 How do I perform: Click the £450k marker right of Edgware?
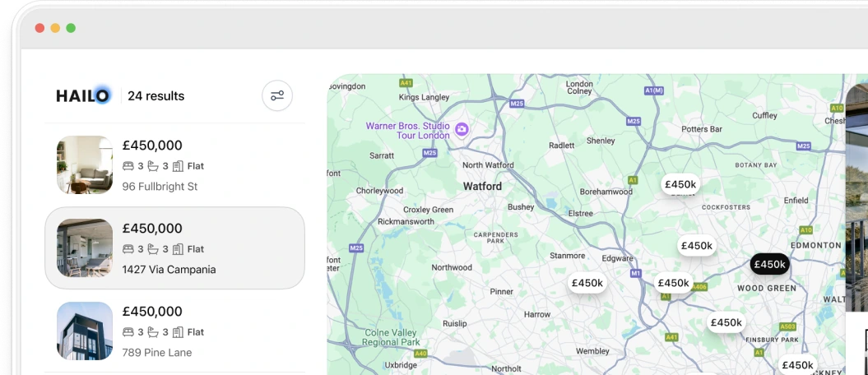click(x=673, y=283)
